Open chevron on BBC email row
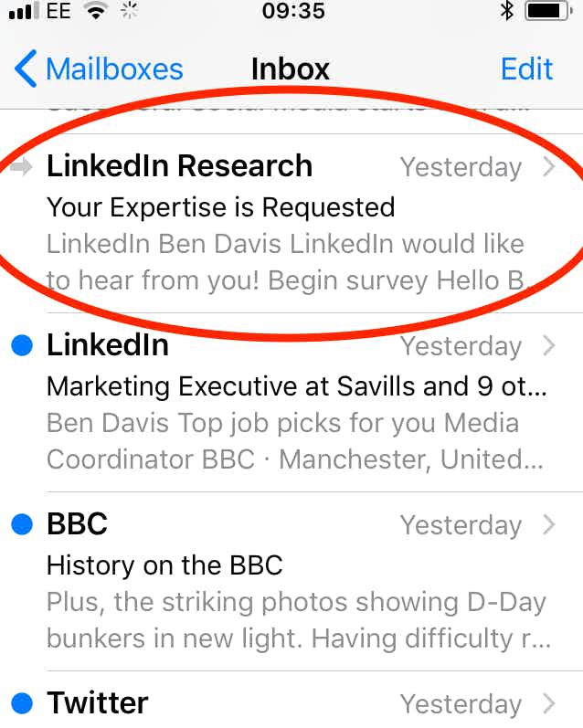583x728 pixels. tap(548, 525)
